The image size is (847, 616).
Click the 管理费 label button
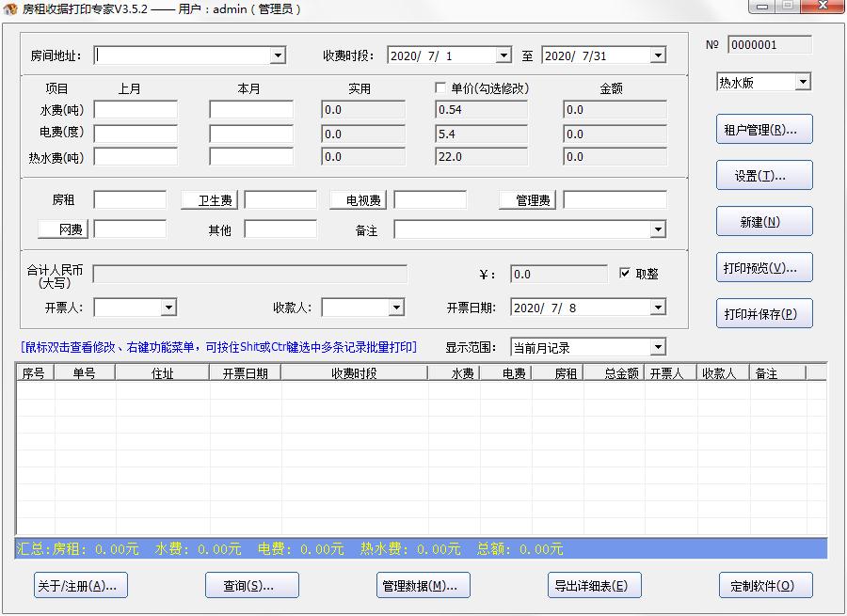coord(527,200)
